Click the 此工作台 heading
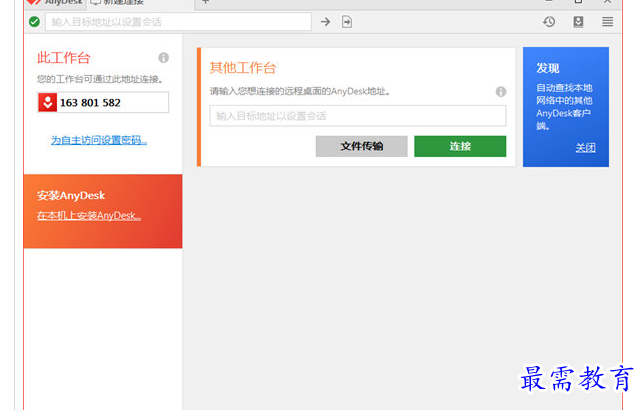Screen dimensions: 642x410 tap(63, 58)
